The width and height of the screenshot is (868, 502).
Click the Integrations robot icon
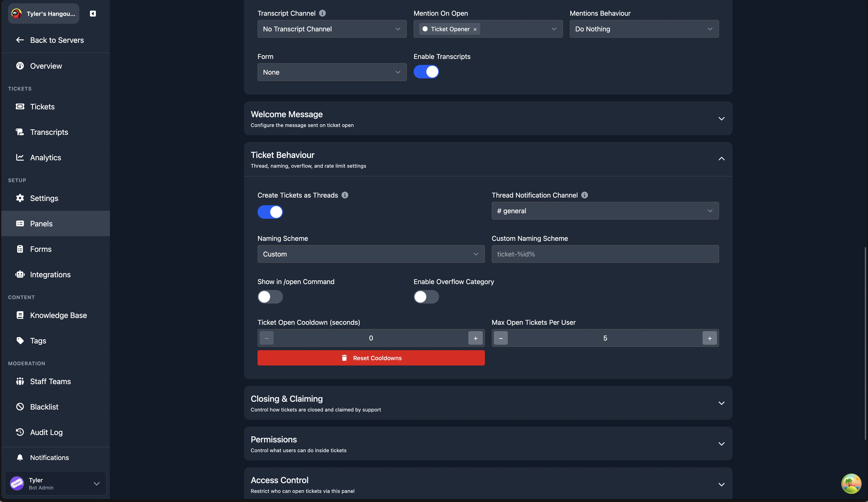tap(20, 274)
